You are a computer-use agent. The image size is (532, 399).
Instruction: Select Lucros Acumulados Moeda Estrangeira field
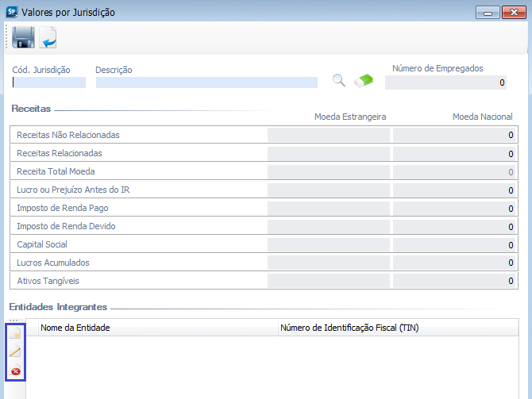click(x=329, y=263)
